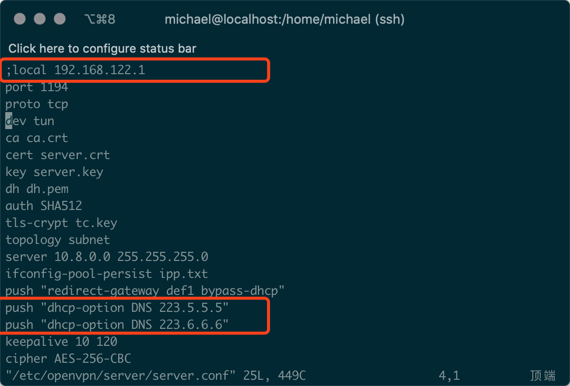Place cursor on ';local 192.168.122.1' line
The width and height of the screenshot is (570, 386).
[x=75, y=70]
